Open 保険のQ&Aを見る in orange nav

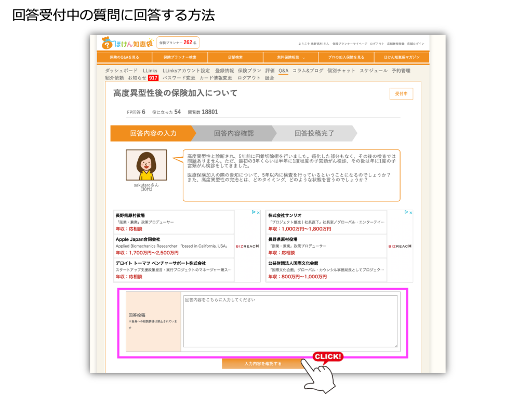tap(124, 57)
